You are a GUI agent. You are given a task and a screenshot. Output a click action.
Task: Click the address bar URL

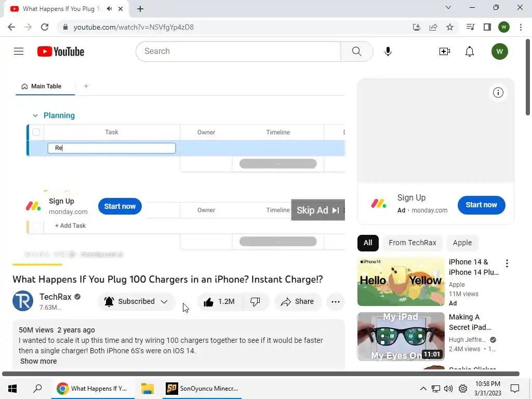pyautogui.click(x=134, y=27)
